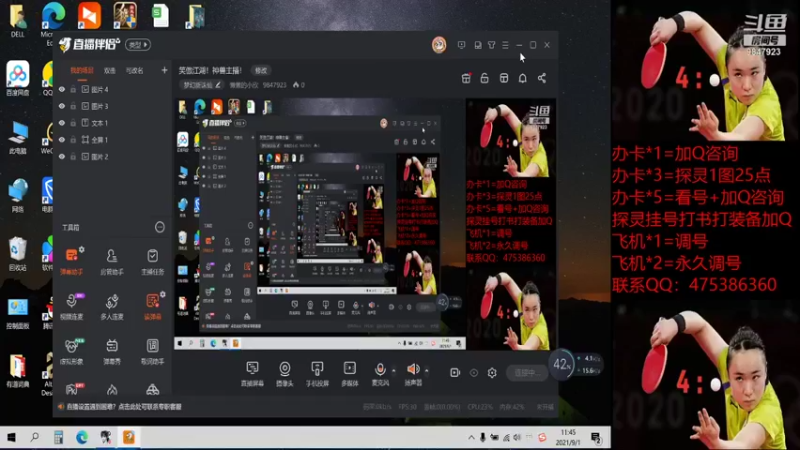Click the recording camera icon
This screenshot has height=450, width=800.
coord(455,373)
